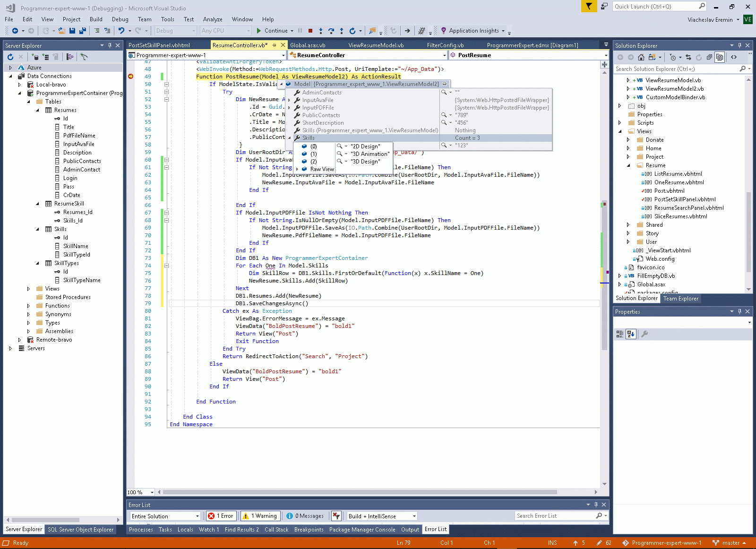Toggle the 0 Messages filter
756x549 pixels.
point(305,516)
